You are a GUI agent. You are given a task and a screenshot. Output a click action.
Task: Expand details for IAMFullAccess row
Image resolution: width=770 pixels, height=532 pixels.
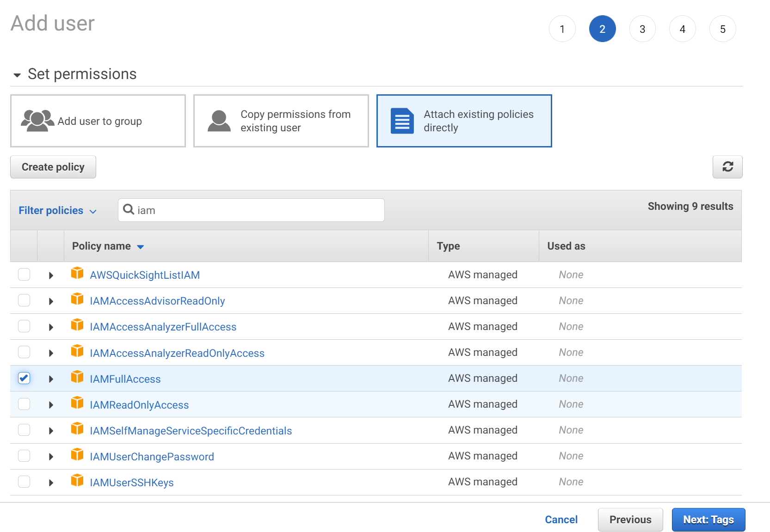click(x=51, y=379)
